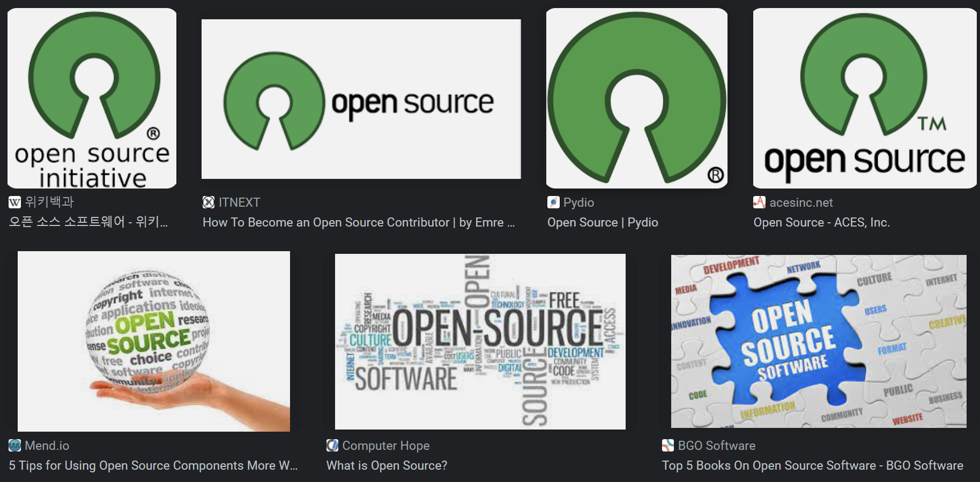The height and width of the screenshot is (482, 980).
Task: Open the Mend.io hand holding globe image
Action: (154, 341)
